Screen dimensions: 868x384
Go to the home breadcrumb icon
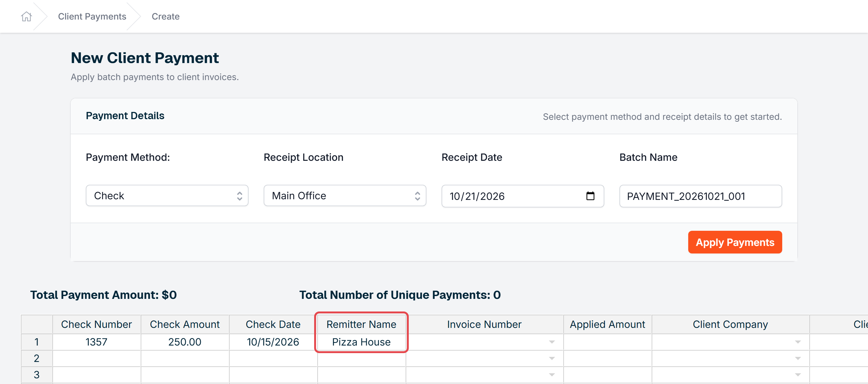click(26, 16)
